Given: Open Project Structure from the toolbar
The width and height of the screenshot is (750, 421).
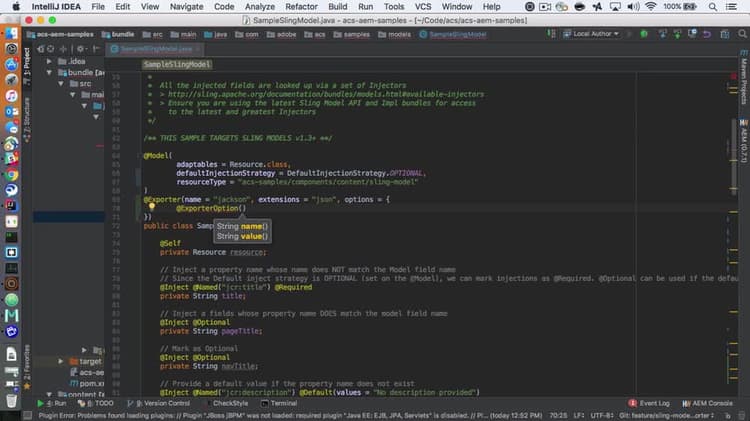Looking at the screenshot, I should click(725, 34).
